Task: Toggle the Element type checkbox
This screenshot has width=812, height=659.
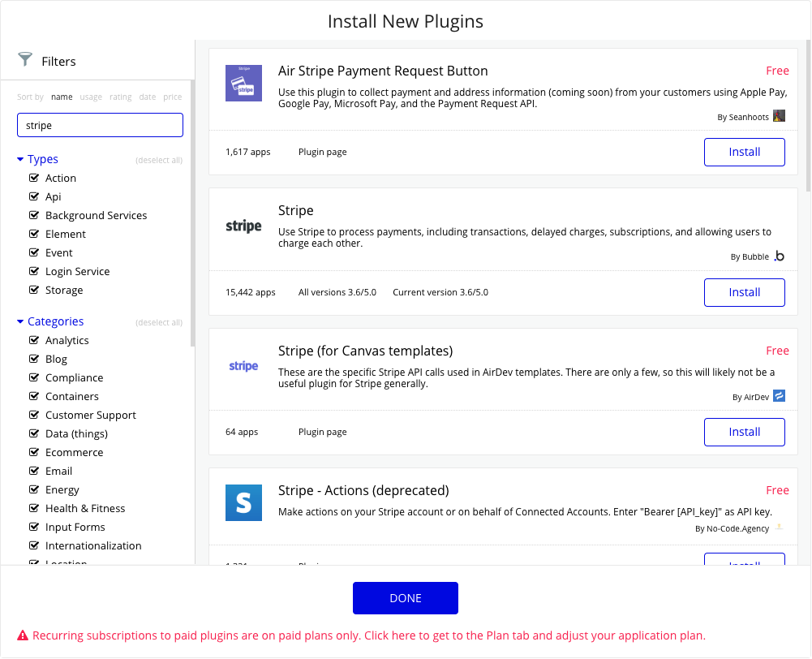Action: pos(34,234)
